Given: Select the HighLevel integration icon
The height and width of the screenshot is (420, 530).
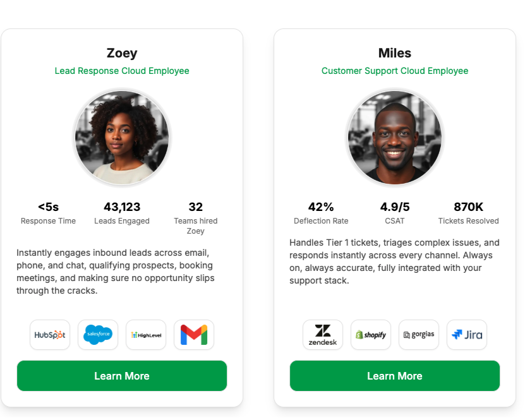Looking at the screenshot, I should coord(146,335).
